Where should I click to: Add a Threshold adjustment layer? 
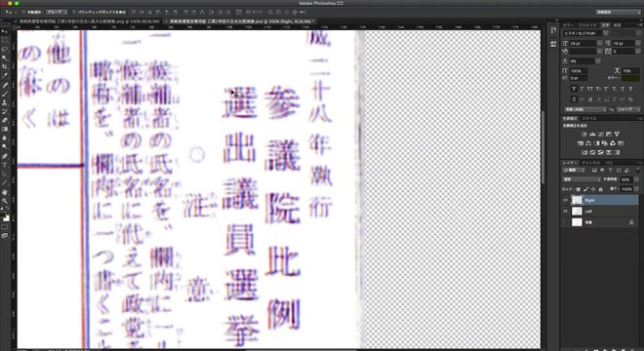[600, 152]
